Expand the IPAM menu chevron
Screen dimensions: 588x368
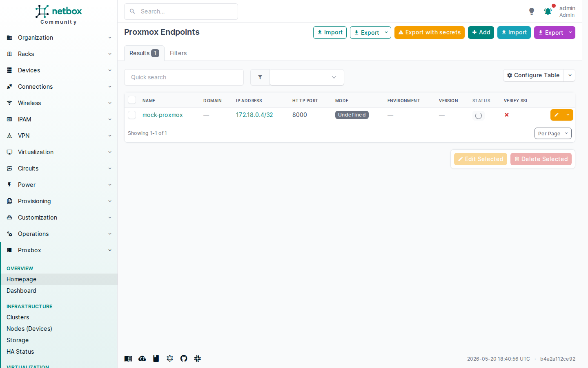(110, 119)
